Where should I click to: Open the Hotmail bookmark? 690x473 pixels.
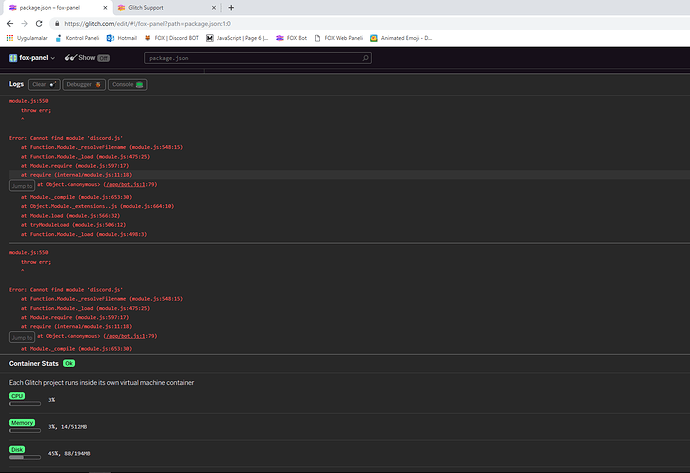(x=122, y=38)
